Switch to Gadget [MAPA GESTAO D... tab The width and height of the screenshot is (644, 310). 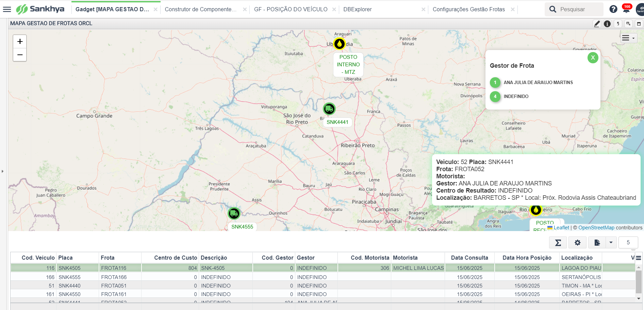point(112,10)
